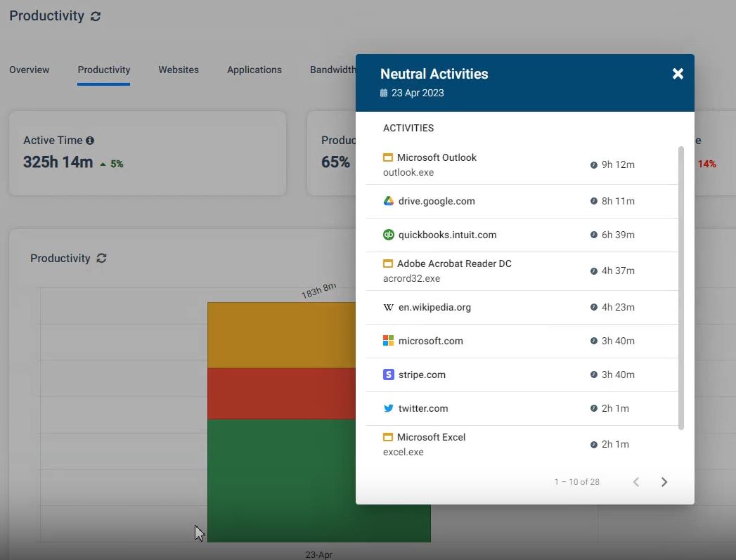The image size is (736, 560).
Task: Click the Neutral Activities popup title
Action: 434,74
